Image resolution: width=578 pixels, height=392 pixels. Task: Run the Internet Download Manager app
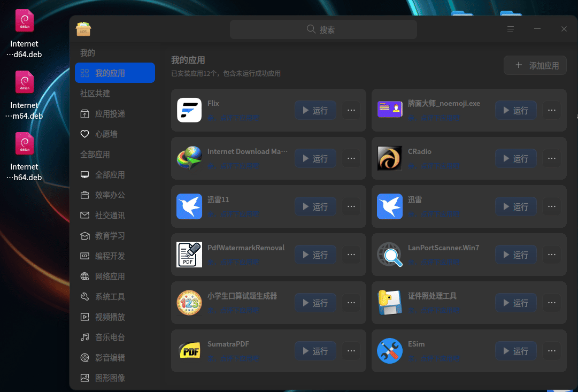[315, 158]
